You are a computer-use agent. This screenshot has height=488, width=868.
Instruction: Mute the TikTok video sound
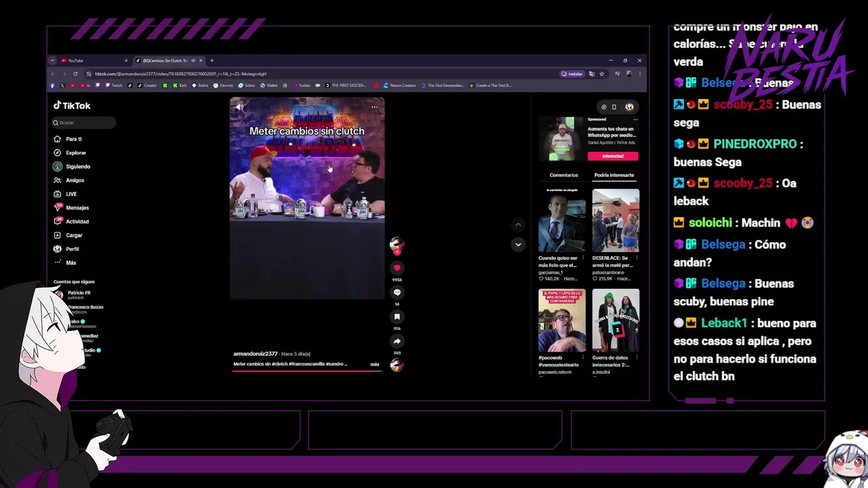239,107
